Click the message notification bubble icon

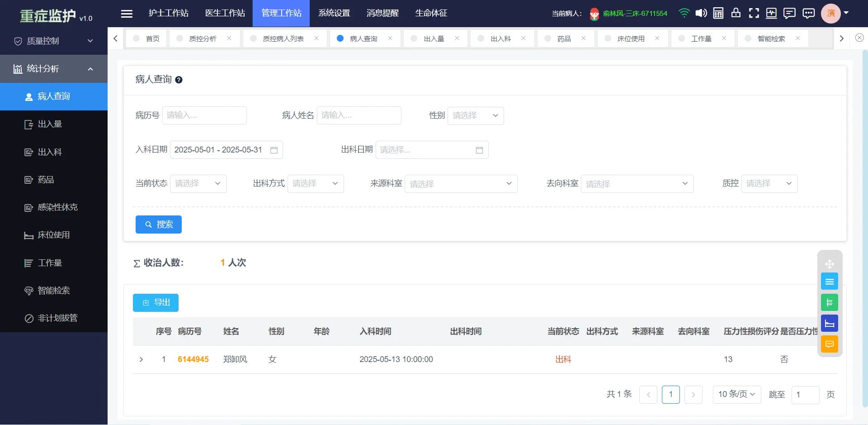coord(789,13)
